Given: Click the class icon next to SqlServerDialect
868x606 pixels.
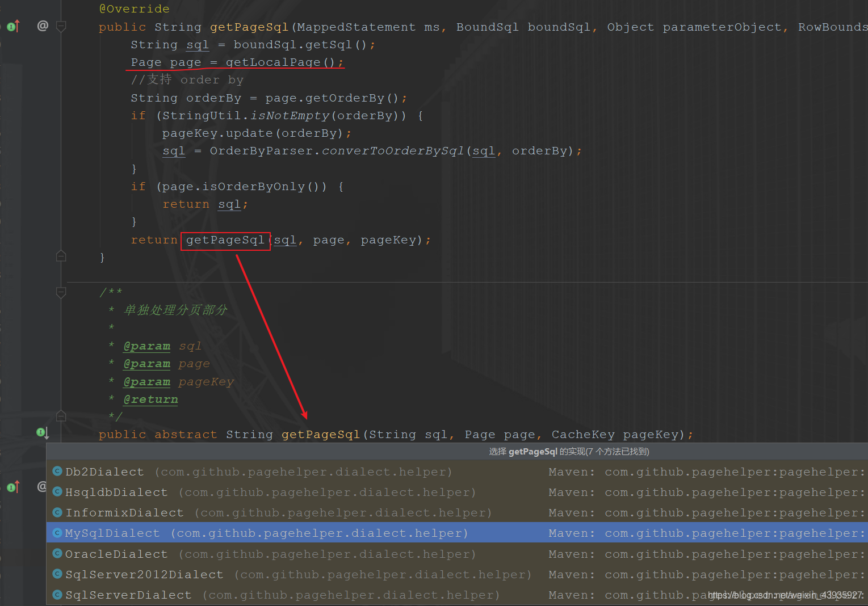Looking at the screenshot, I should pos(57,595).
